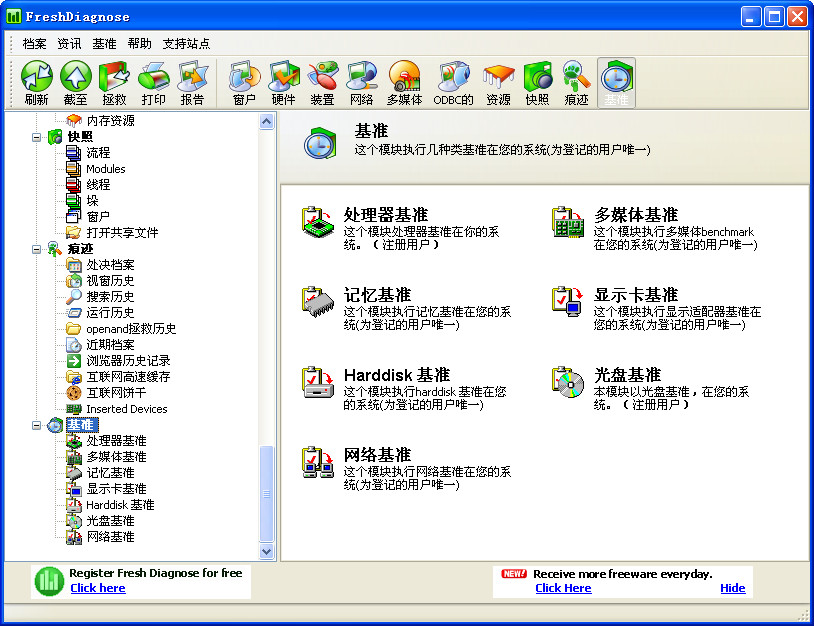Collapse the 基准 tree node

pos(36,425)
